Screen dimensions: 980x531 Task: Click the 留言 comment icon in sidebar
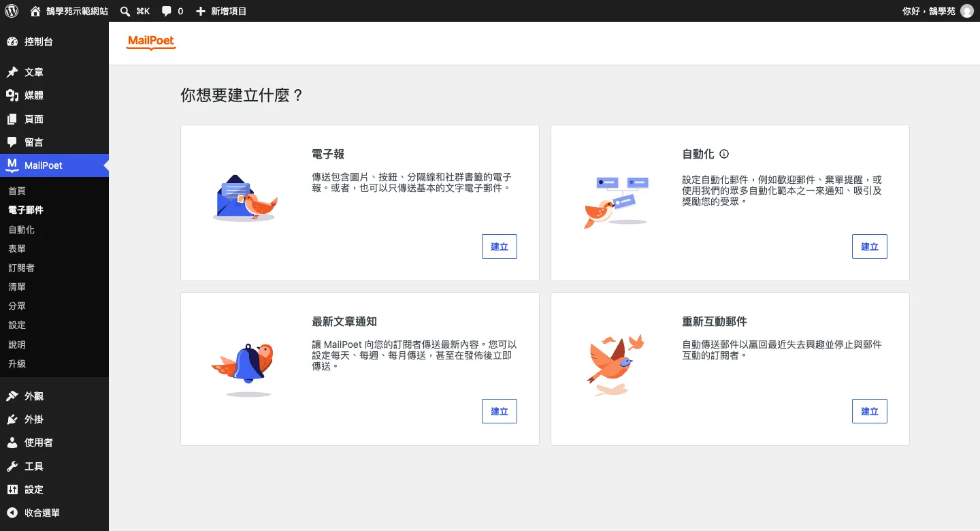[x=12, y=142]
